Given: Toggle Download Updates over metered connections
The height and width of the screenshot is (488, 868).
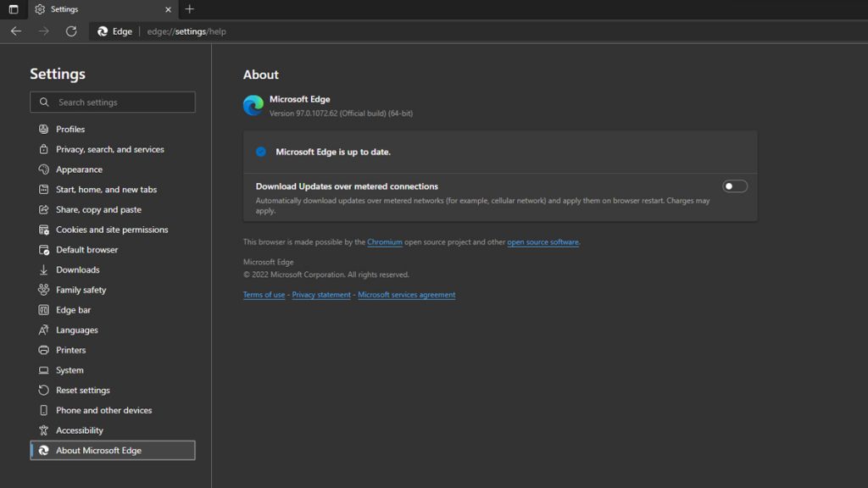Looking at the screenshot, I should pyautogui.click(x=734, y=186).
